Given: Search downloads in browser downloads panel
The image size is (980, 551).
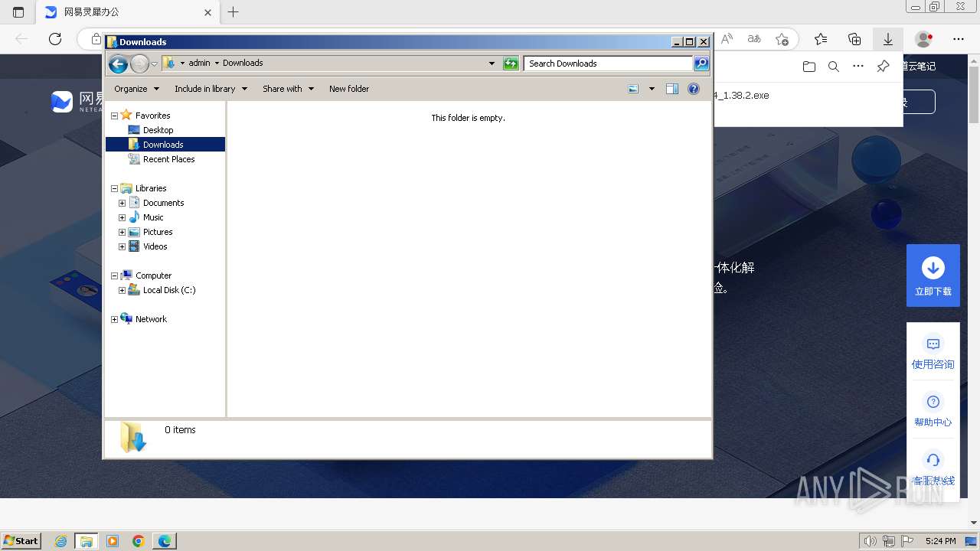Looking at the screenshot, I should (834, 67).
